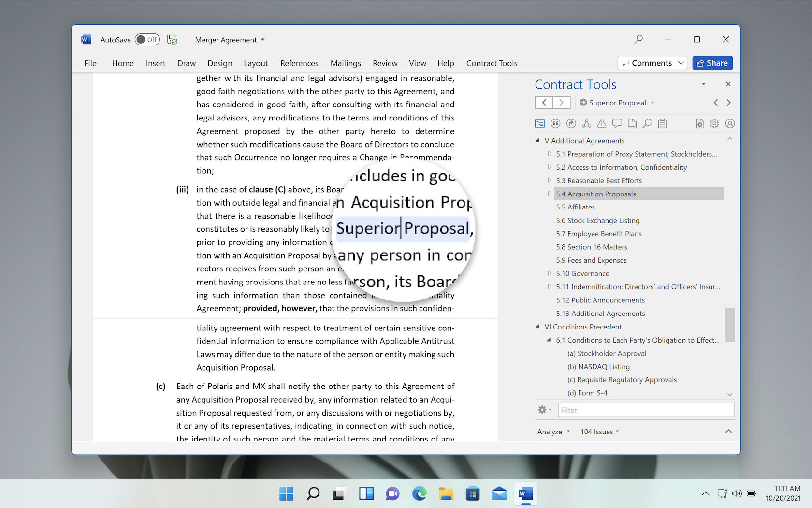Click the cross-references arrow circle icon

(x=571, y=123)
